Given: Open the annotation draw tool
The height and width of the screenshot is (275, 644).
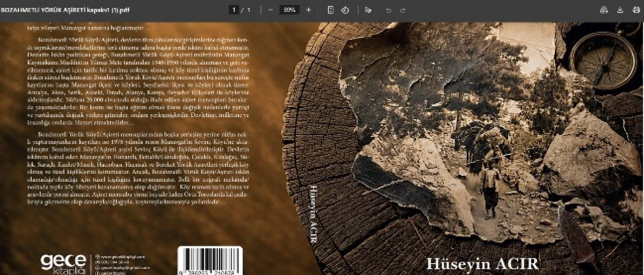Looking at the screenshot, I should (368, 10).
